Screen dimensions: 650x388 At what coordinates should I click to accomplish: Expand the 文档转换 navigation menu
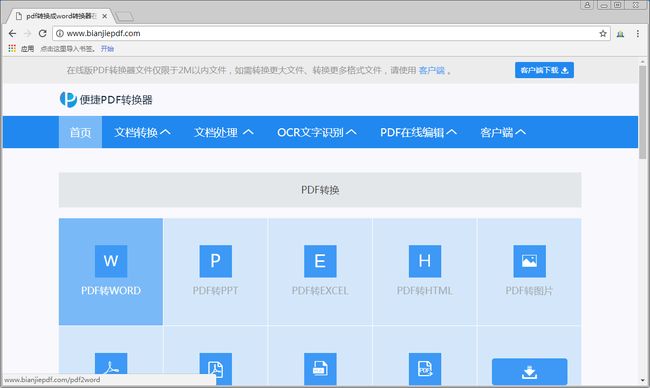pyautogui.click(x=142, y=132)
